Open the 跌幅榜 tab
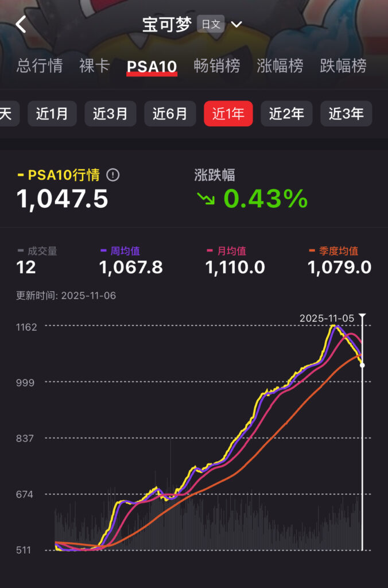Screen dimensions: 388x588 pos(343,66)
